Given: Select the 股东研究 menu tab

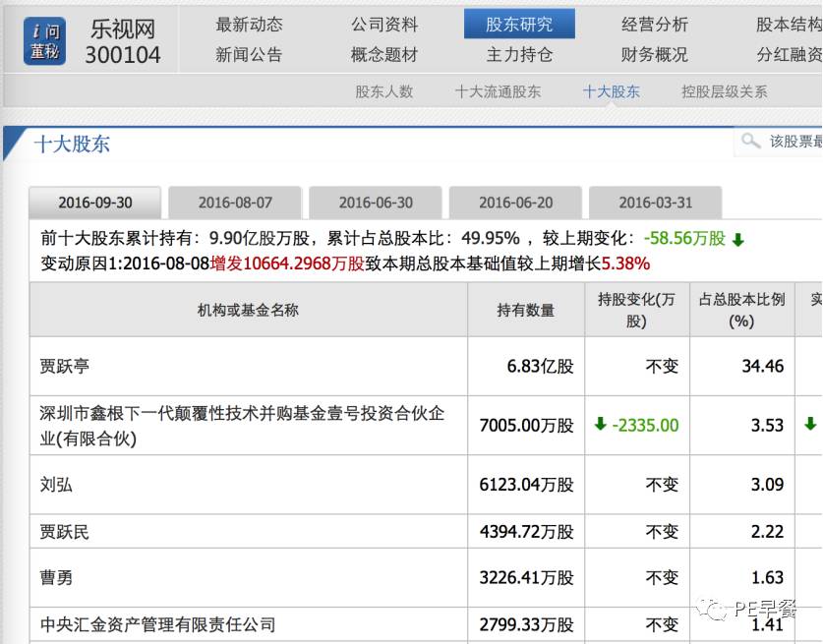Looking at the screenshot, I should click(519, 25).
